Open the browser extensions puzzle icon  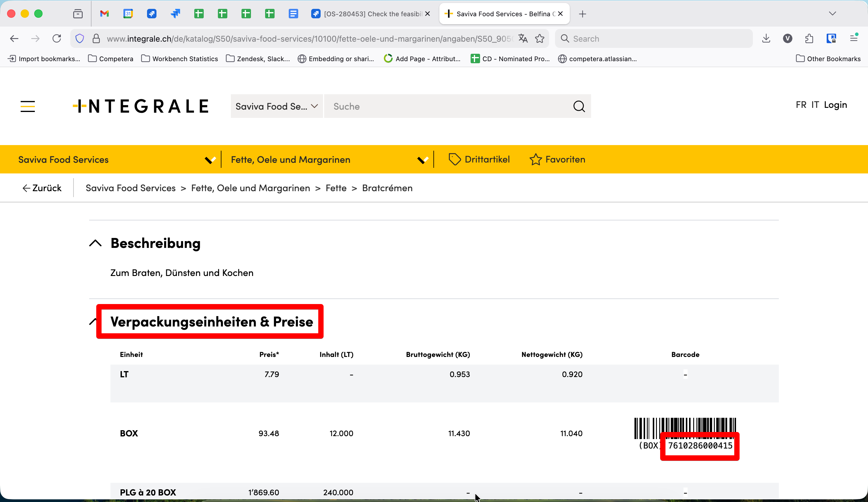tap(809, 39)
